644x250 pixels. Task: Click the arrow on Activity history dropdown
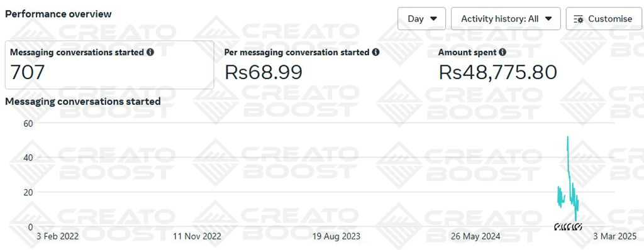click(x=547, y=19)
